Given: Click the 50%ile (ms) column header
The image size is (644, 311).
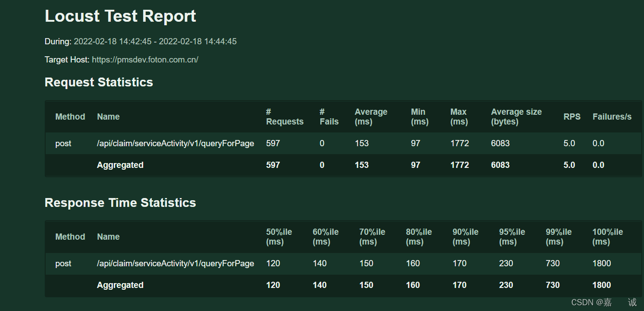Looking at the screenshot, I should tap(279, 237).
